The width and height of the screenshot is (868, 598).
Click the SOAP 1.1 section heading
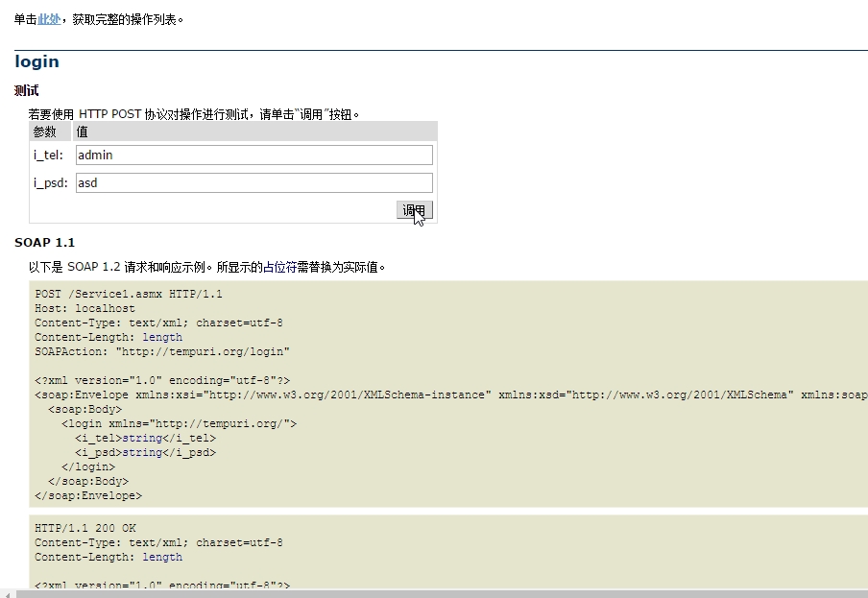click(44, 242)
